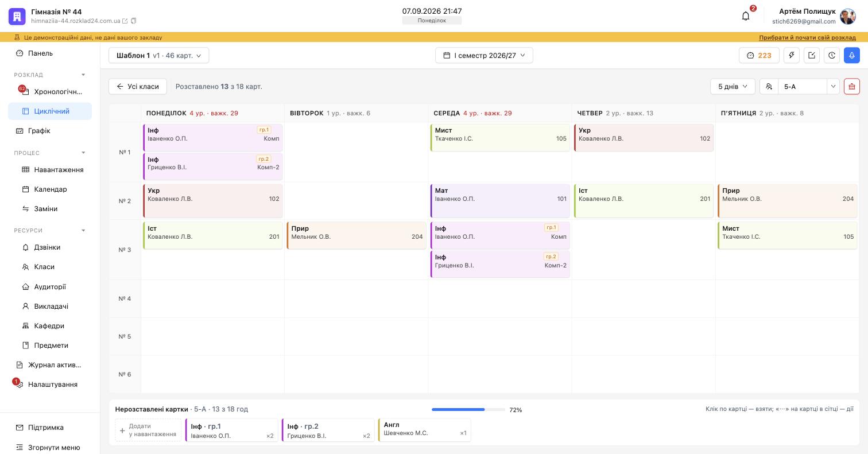
Task: Select the Мат lesson card on Середа
Action: pyautogui.click(x=500, y=201)
